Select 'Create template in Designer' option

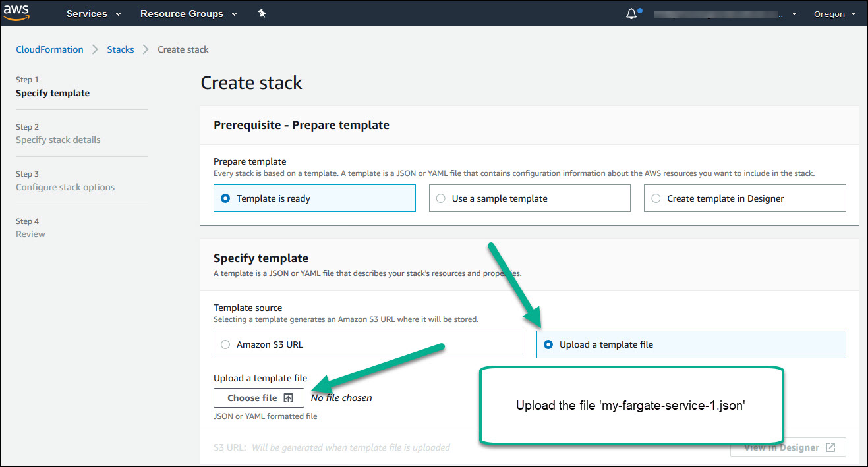[x=745, y=198]
